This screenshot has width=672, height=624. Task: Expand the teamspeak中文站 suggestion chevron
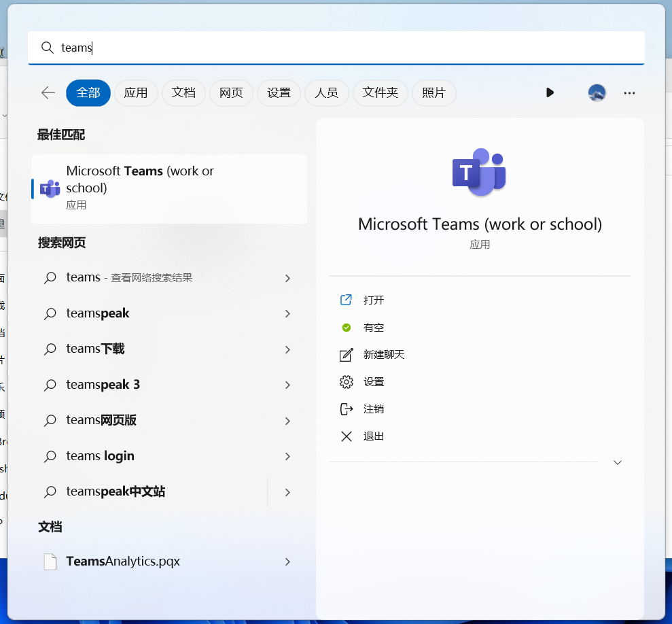287,492
